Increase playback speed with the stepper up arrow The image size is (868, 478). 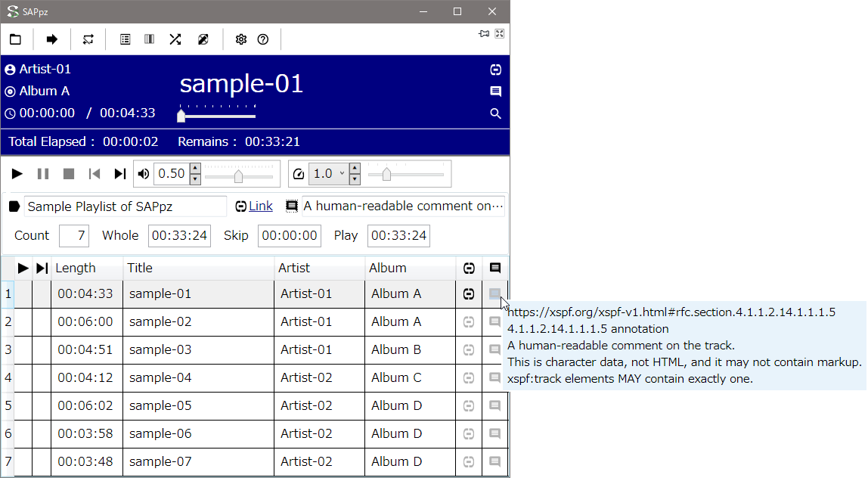click(355, 169)
